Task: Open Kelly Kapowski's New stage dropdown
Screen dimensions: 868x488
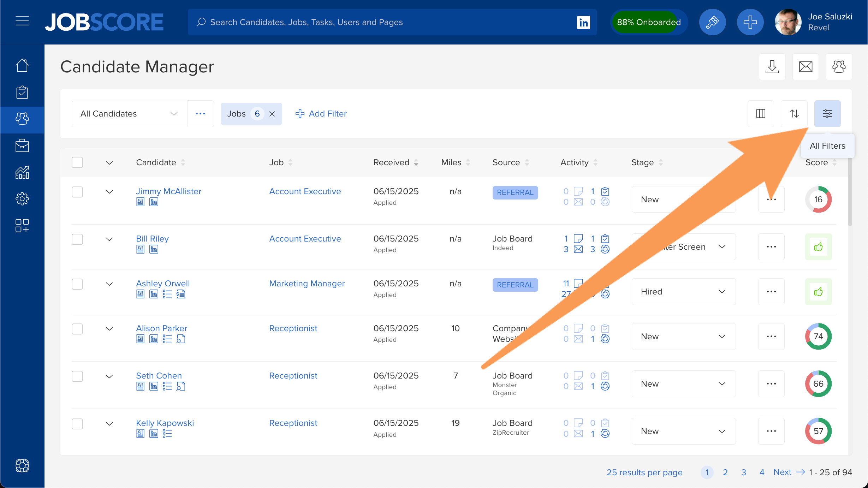Action: [683, 431]
